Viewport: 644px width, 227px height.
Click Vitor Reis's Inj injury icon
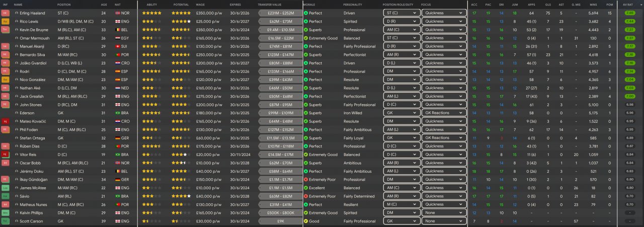pyautogui.click(x=6, y=154)
